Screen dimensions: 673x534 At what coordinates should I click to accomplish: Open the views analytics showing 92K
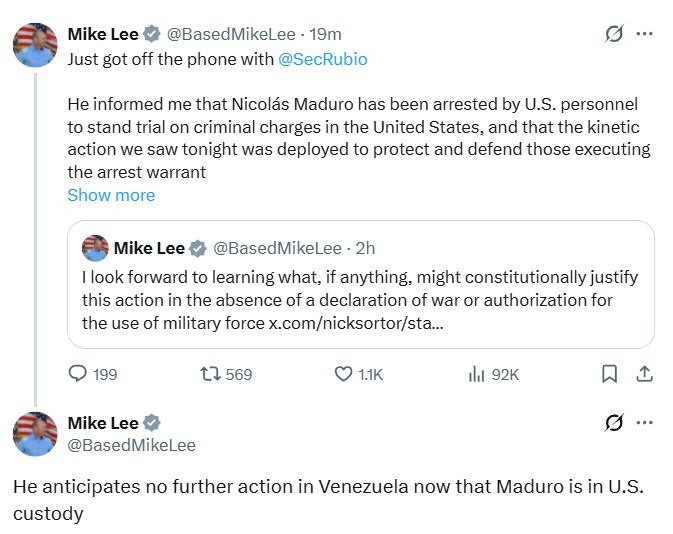click(x=477, y=374)
